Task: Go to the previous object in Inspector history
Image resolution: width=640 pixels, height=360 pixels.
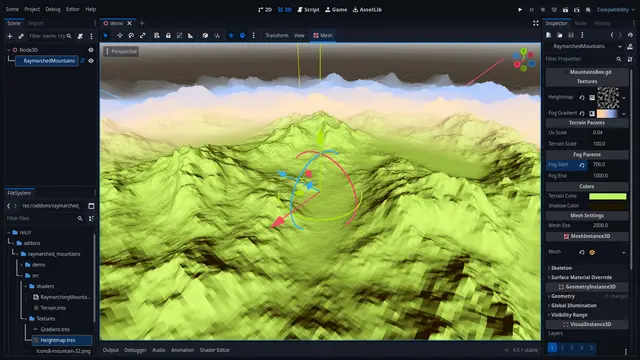Action: (x=612, y=35)
